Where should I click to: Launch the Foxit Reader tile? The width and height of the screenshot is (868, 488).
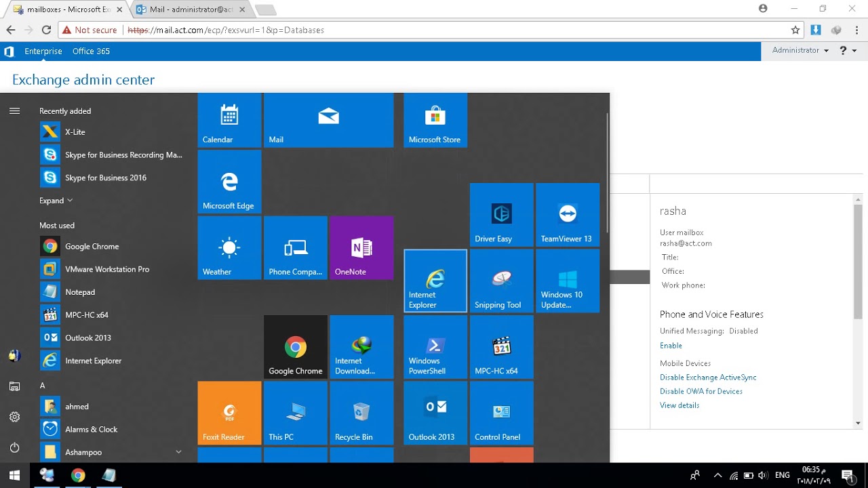coord(229,413)
